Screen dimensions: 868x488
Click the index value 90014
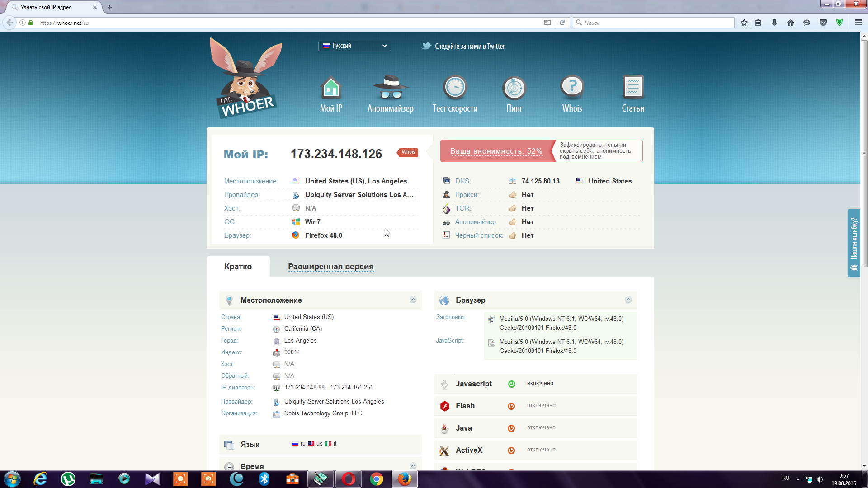[292, 352]
